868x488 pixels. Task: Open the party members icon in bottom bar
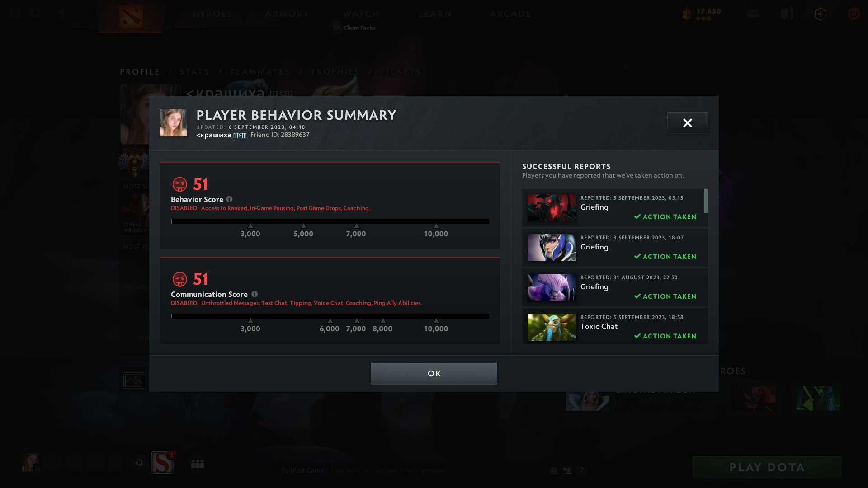point(198,464)
